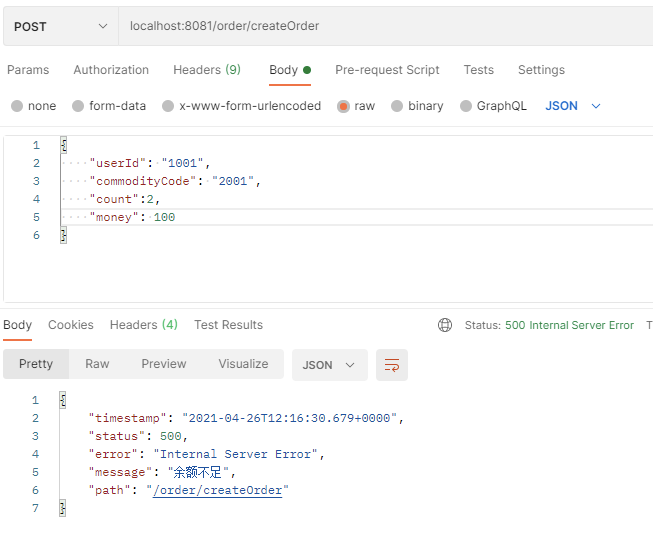
Task: Select the form-data radio option
Action: click(78, 106)
